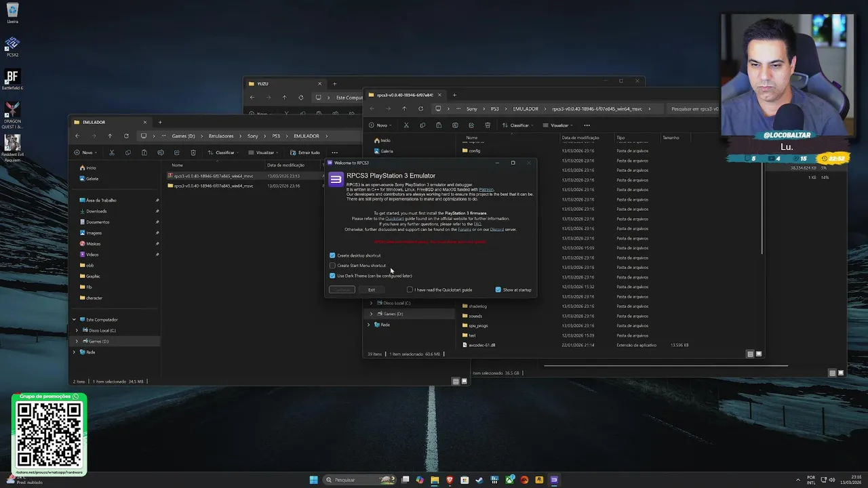Click Extrair tudo in EMULADOR window
Viewport: 868px width, 488px height.
(x=304, y=152)
